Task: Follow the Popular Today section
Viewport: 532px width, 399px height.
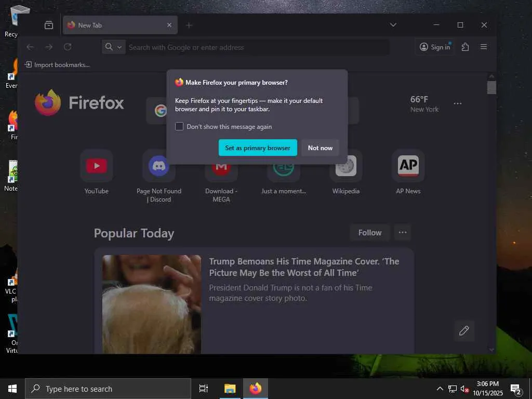Action: coord(370,233)
